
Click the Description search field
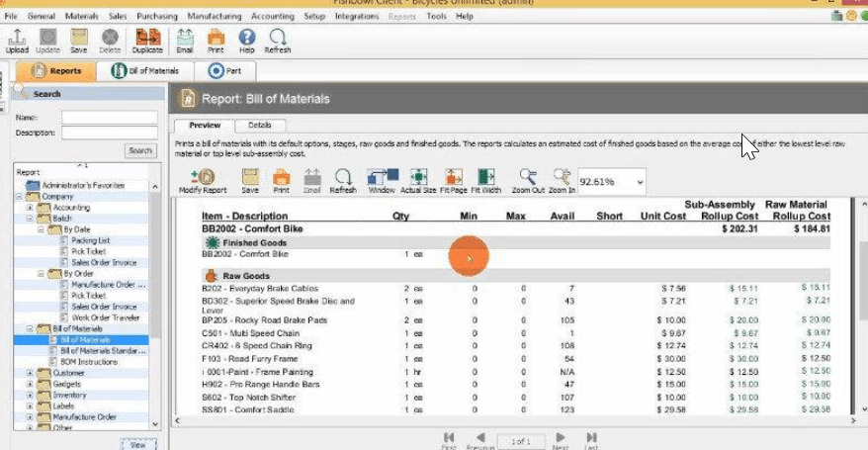click(110, 133)
